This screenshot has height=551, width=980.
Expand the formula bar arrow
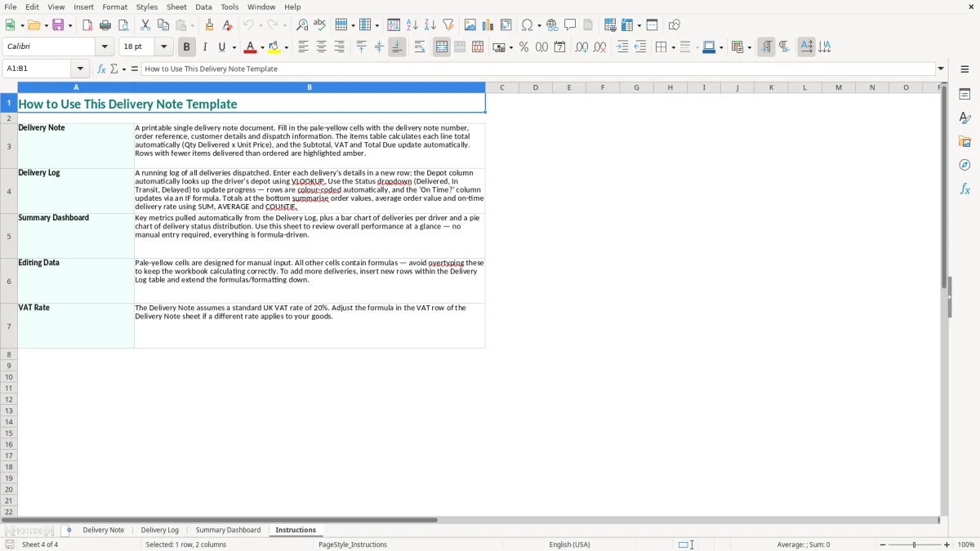click(941, 69)
